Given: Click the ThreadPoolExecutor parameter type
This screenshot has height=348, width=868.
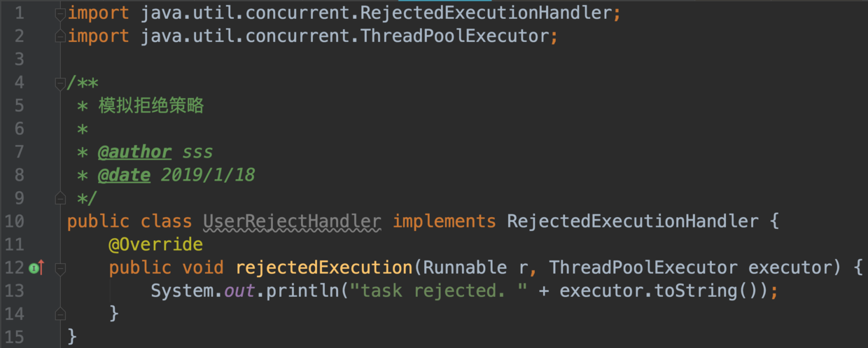Looking at the screenshot, I should 643,267.
